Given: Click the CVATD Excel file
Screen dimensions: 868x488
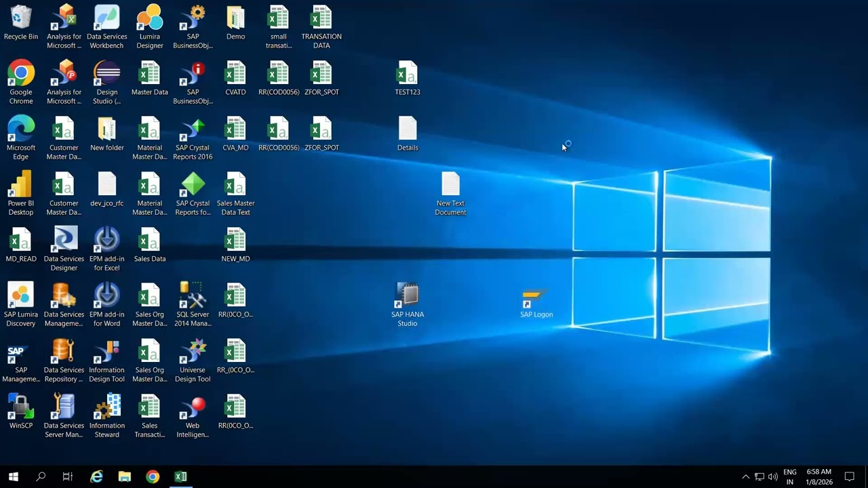Looking at the screenshot, I should coord(236,79).
